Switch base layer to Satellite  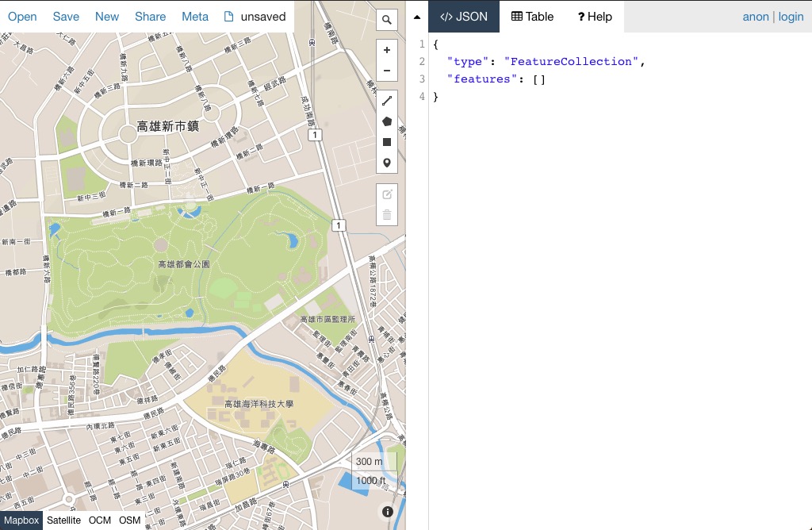tap(63, 520)
